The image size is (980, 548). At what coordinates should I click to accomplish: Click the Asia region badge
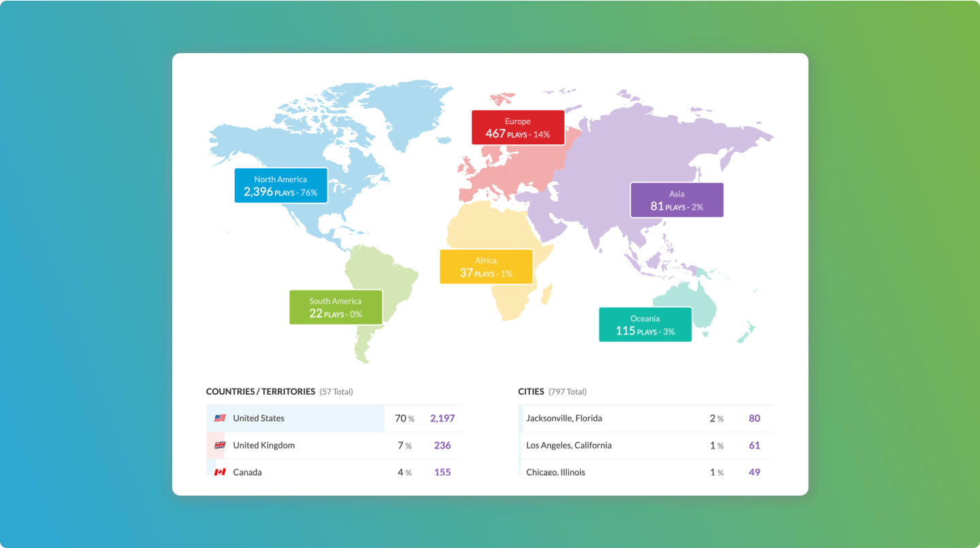click(x=676, y=199)
